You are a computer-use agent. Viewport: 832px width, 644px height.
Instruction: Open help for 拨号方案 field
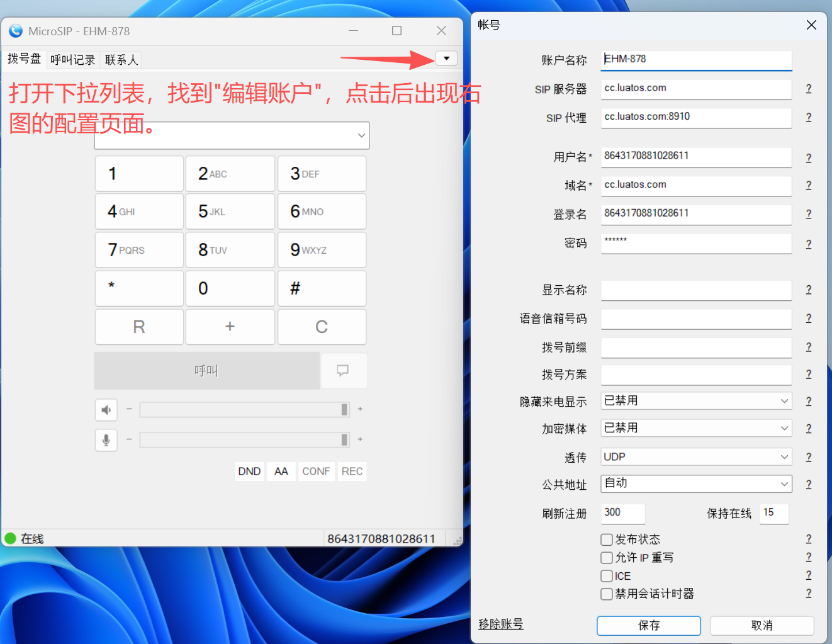pos(809,375)
